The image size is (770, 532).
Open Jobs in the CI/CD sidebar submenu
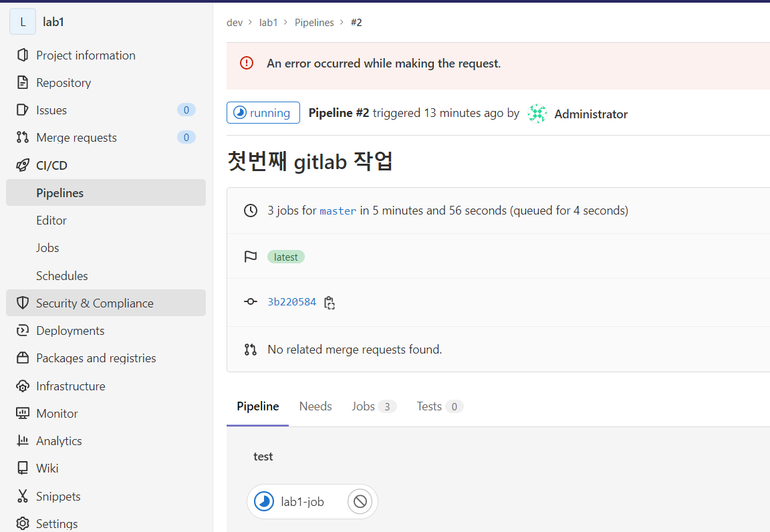tap(106, 247)
